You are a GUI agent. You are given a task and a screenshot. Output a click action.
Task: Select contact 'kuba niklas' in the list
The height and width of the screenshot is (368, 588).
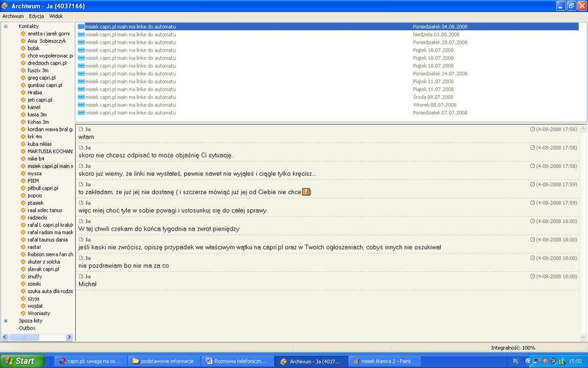39,144
